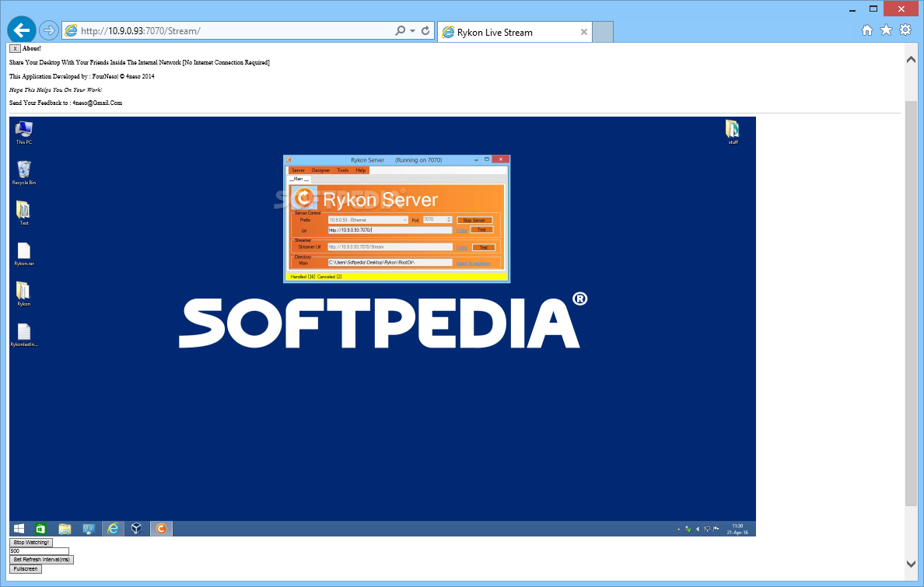Screen dimensions: 924x587
Task: Open the Control Panel taskbar icon
Action: pos(89,529)
